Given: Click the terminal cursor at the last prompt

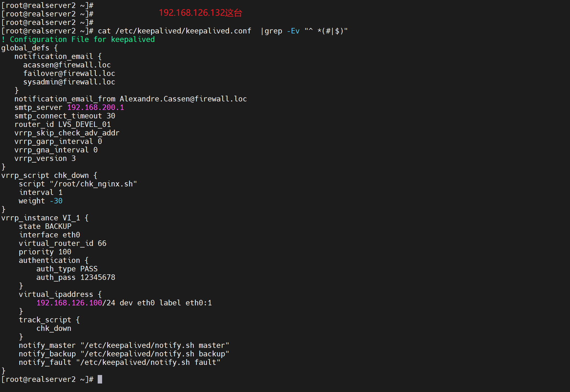Looking at the screenshot, I should tap(100, 379).
